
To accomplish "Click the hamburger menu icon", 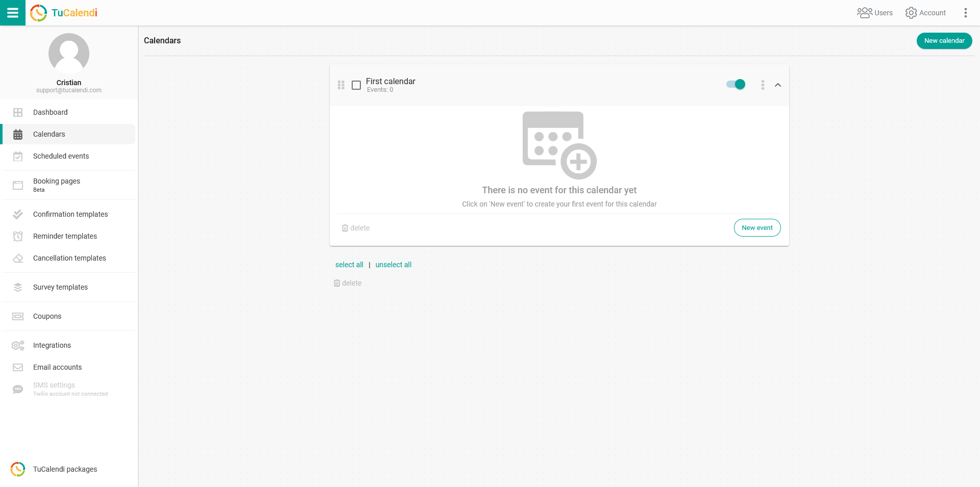I will (13, 13).
